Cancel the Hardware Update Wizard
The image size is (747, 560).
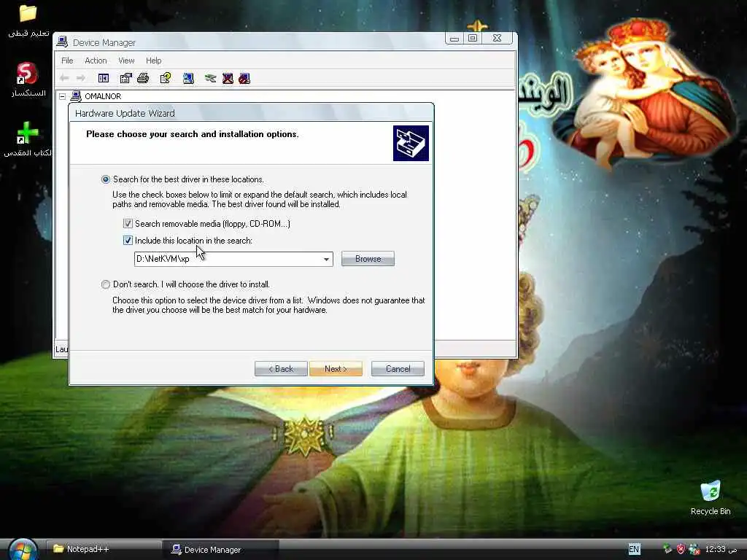pyautogui.click(x=398, y=368)
